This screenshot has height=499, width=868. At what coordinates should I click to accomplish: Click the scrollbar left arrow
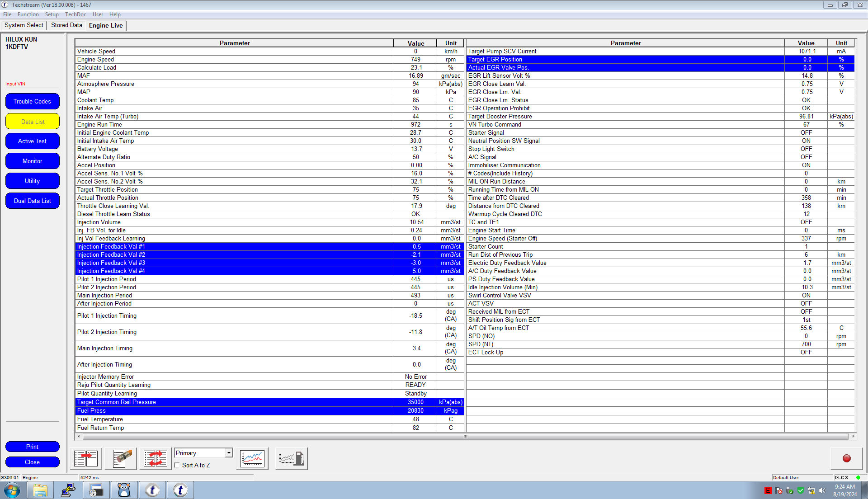[79, 437]
